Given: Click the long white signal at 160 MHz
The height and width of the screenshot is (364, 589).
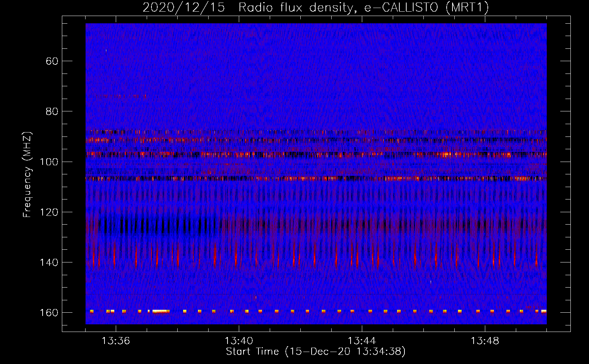Looking at the screenshot, I should point(161,311).
